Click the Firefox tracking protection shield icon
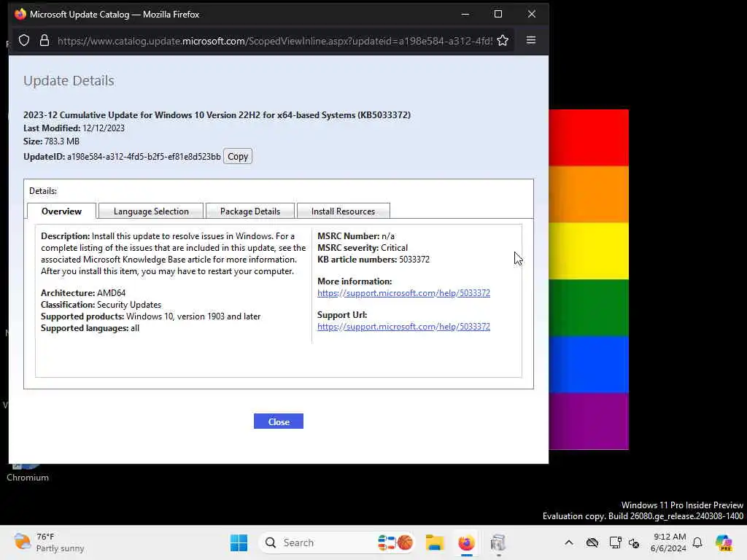Image resolution: width=747 pixels, height=560 pixels. click(x=24, y=41)
